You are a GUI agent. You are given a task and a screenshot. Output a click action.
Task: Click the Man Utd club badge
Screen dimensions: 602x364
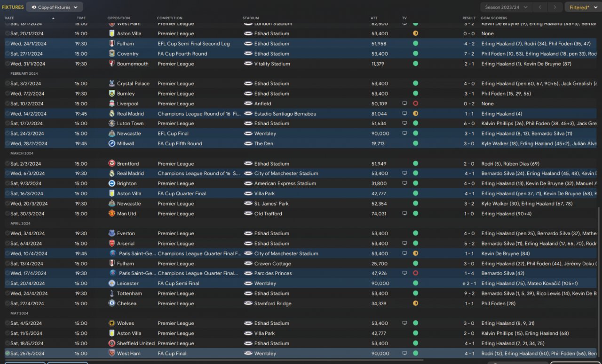coord(111,214)
